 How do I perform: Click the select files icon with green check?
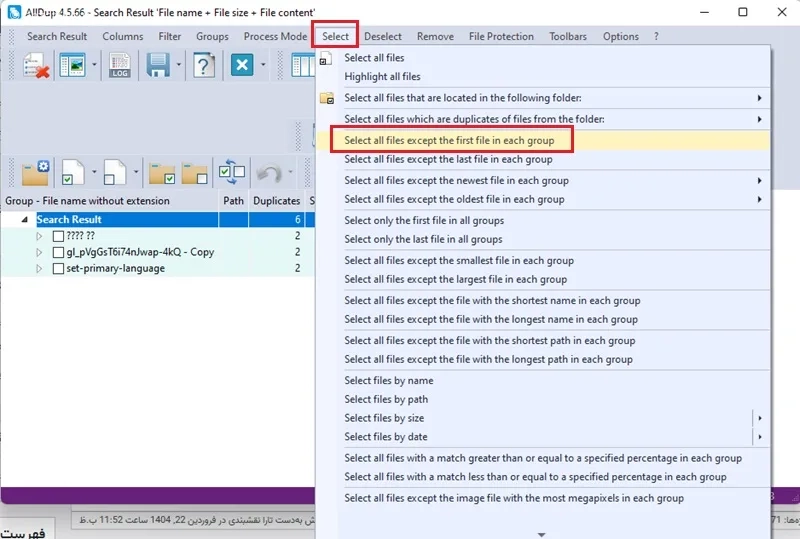[x=73, y=173]
